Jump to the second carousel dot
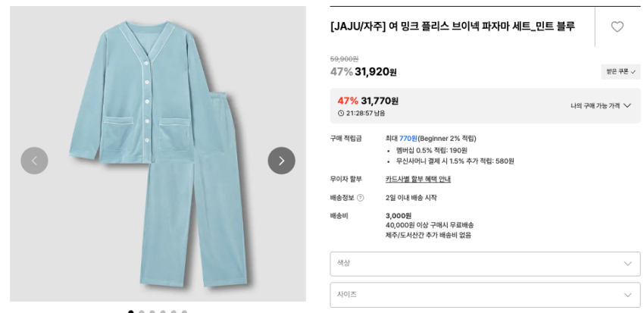The width and height of the screenshot is (644, 313). point(142,311)
